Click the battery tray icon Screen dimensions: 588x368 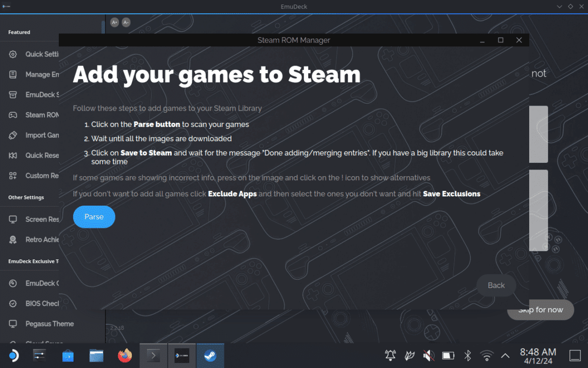point(448,355)
